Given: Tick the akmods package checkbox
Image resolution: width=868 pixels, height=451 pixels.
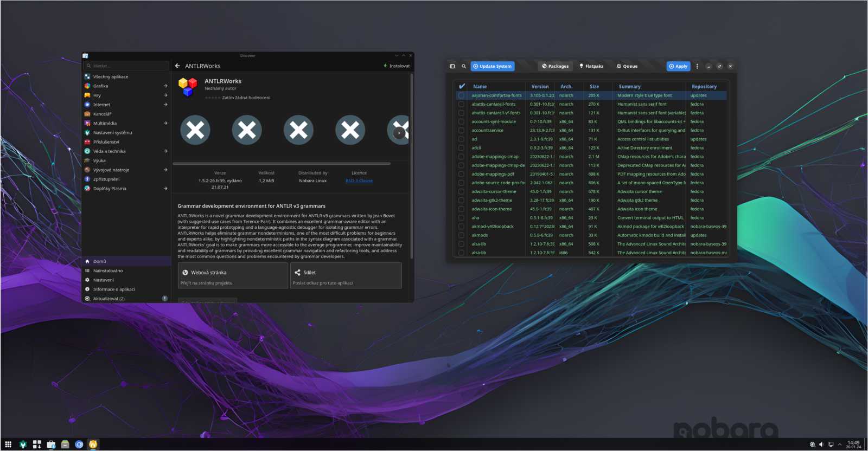Looking at the screenshot, I should [461, 235].
